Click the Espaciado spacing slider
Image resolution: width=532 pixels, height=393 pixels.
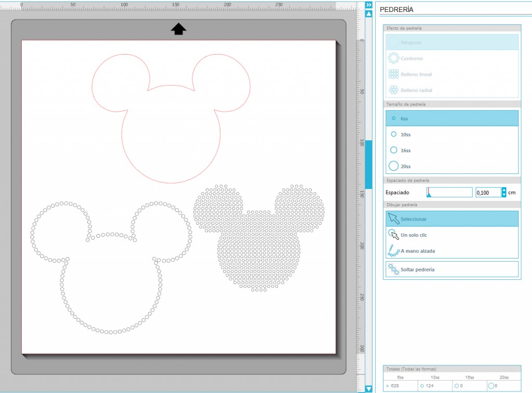[449, 192]
